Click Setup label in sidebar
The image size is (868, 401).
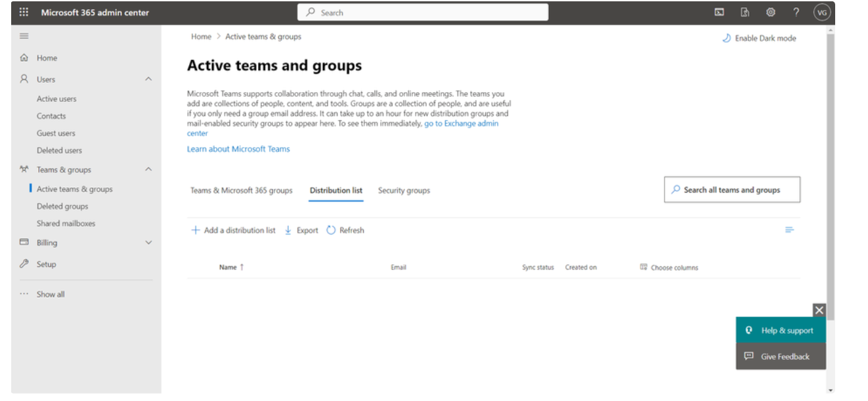[x=47, y=264]
